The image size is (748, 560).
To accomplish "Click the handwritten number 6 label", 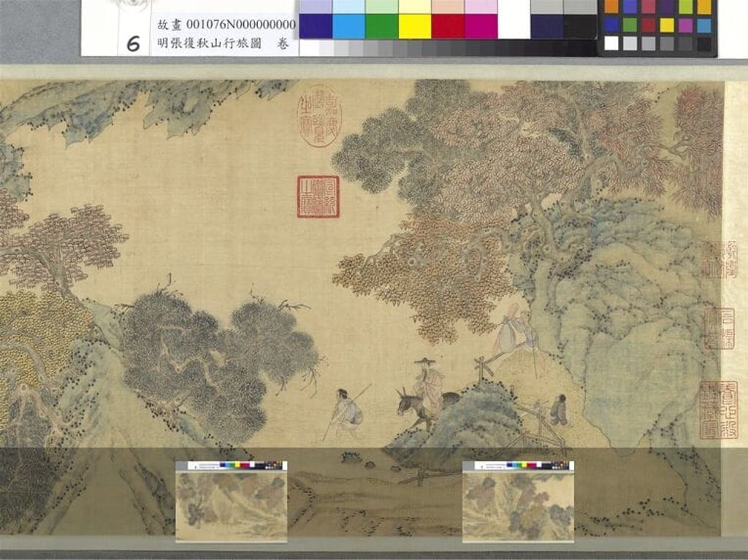I will 134,44.
